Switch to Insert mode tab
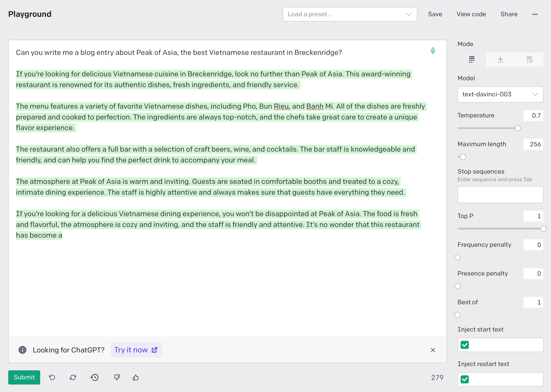 [500, 59]
